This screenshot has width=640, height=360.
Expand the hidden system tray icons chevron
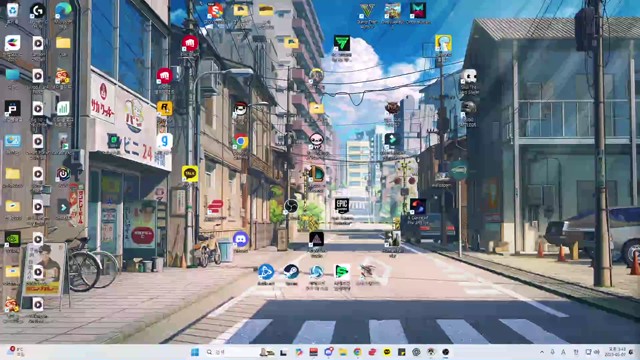pyautogui.click(x=542, y=352)
